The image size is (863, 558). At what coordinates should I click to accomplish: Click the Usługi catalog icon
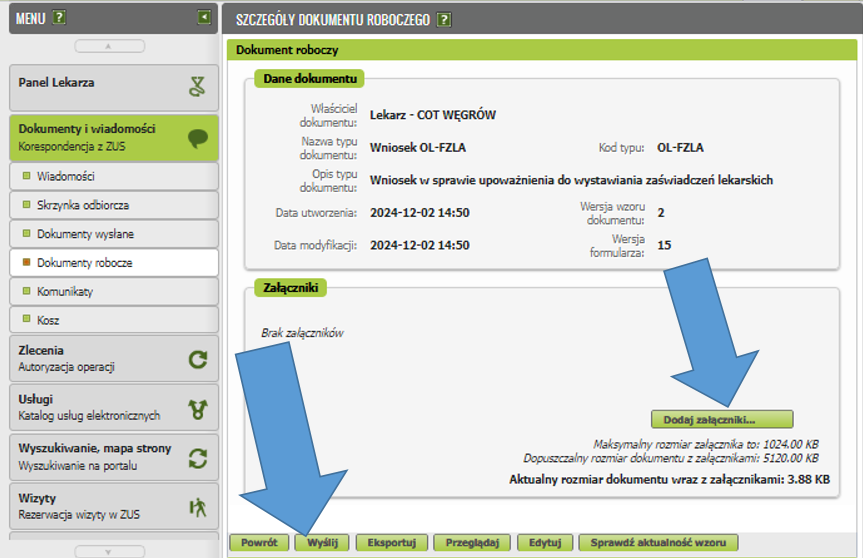point(197,408)
